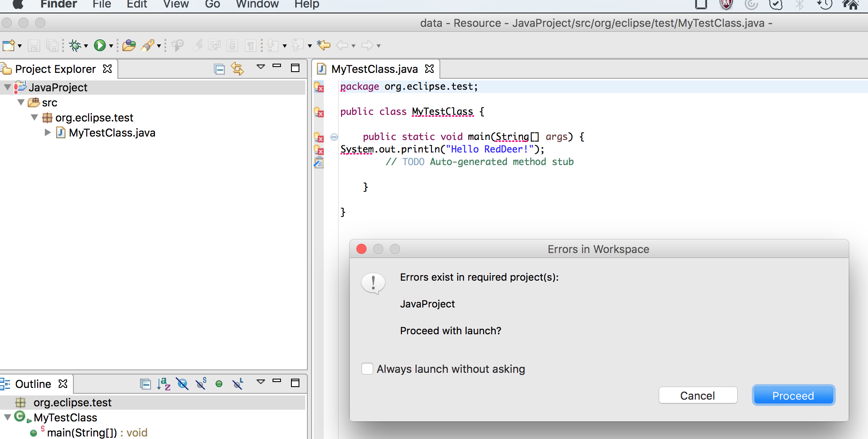Viewport: 868px width, 439px height.
Task: Click the Open Type folder icon
Action: (x=129, y=45)
